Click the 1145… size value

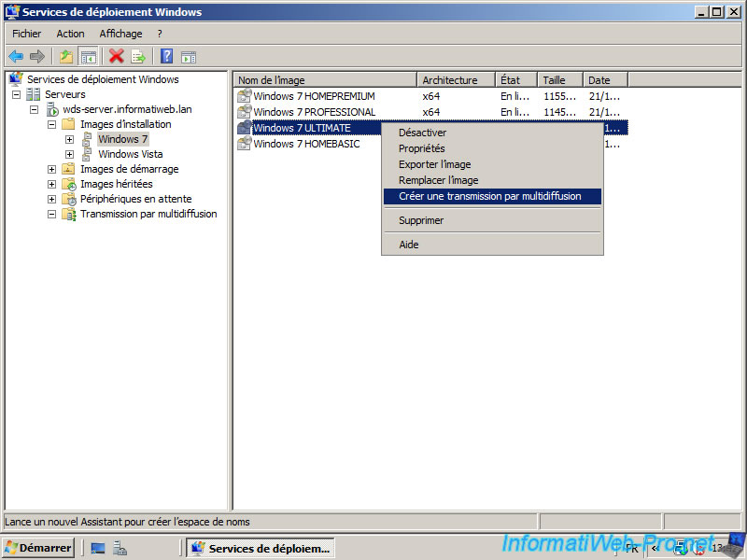pyautogui.click(x=559, y=112)
